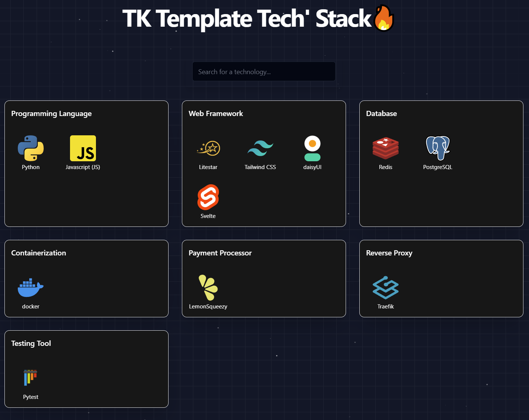Click the "Testing Tool" card heading

tap(31, 344)
